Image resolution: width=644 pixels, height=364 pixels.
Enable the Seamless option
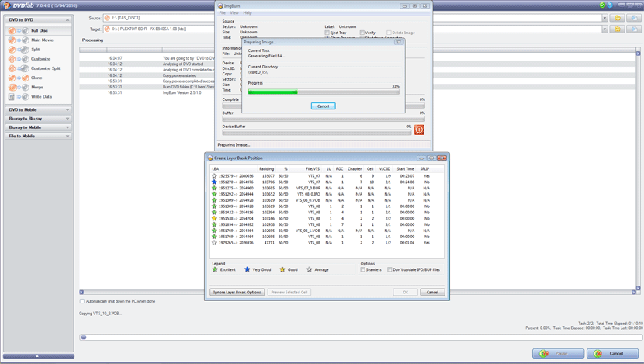363,270
